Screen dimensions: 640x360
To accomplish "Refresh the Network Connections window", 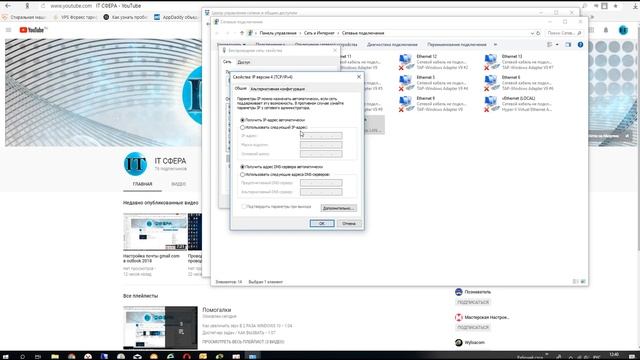I will [538, 33].
